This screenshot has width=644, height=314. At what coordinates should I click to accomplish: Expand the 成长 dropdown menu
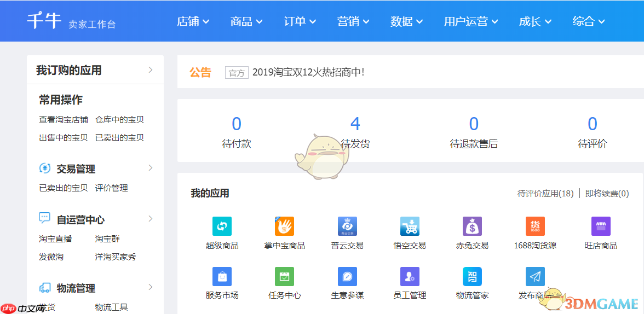click(x=535, y=21)
